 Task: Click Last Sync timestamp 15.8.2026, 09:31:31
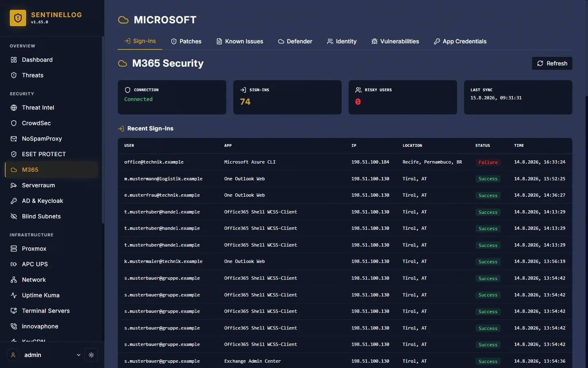(496, 98)
